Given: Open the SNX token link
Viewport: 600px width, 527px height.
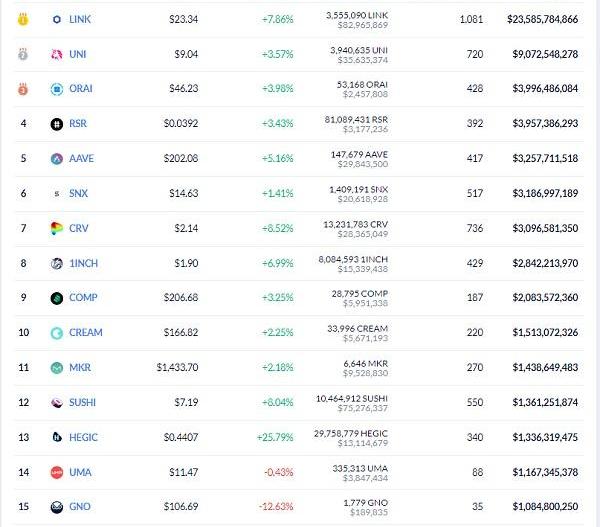Looking at the screenshot, I should pyautogui.click(x=78, y=193).
